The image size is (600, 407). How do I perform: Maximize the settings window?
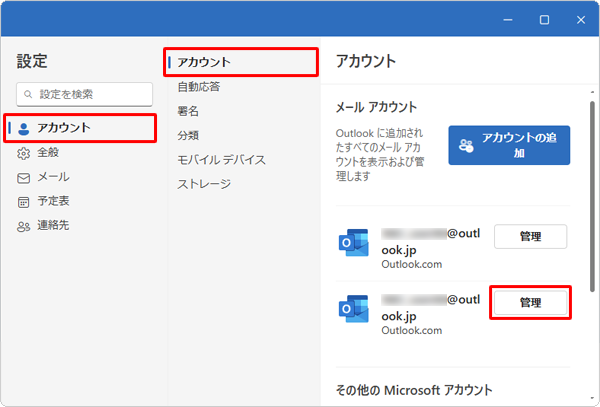pyautogui.click(x=544, y=20)
